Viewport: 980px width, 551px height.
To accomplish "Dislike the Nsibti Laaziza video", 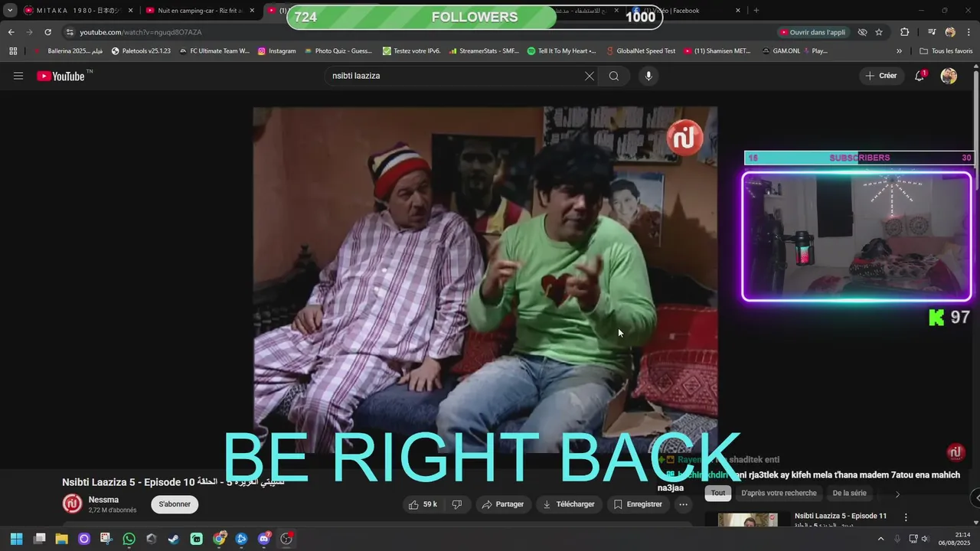I will [457, 504].
